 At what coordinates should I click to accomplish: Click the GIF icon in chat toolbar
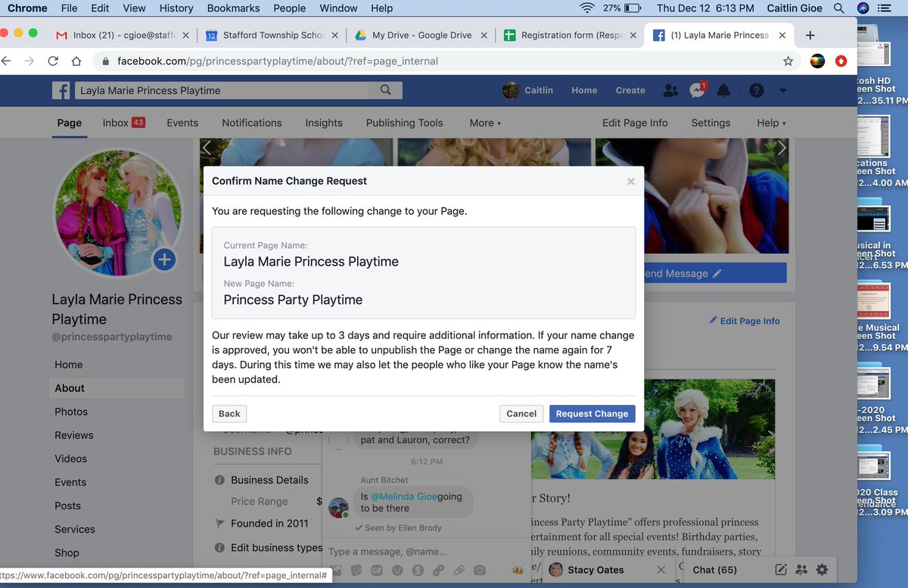pyautogui.click(x=377, y=570)
